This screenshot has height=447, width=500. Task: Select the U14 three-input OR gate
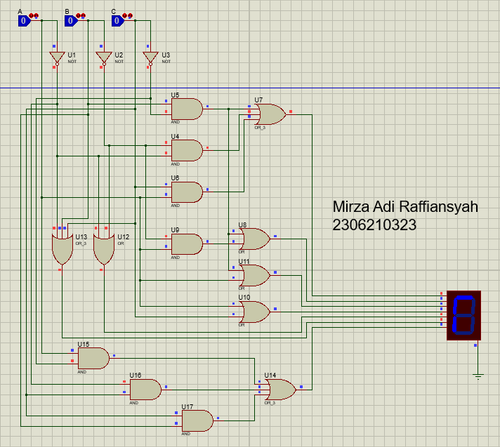[x=280, y=389]
